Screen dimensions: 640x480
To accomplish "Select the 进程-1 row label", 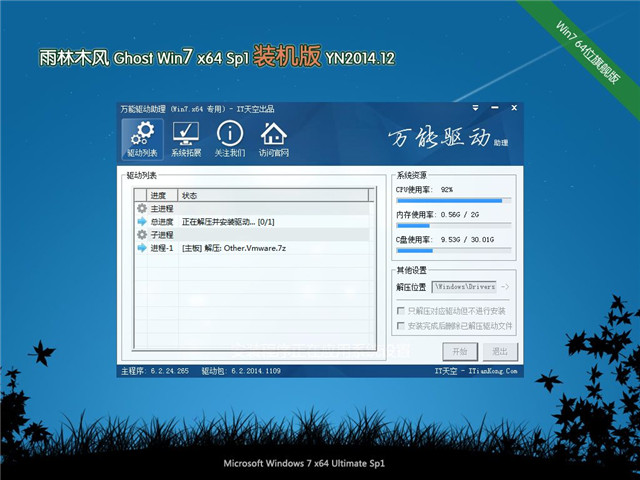I will coord(162,248).
